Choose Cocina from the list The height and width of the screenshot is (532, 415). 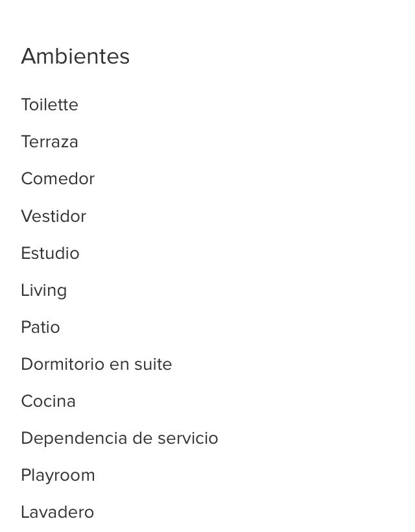click(48, 401)
